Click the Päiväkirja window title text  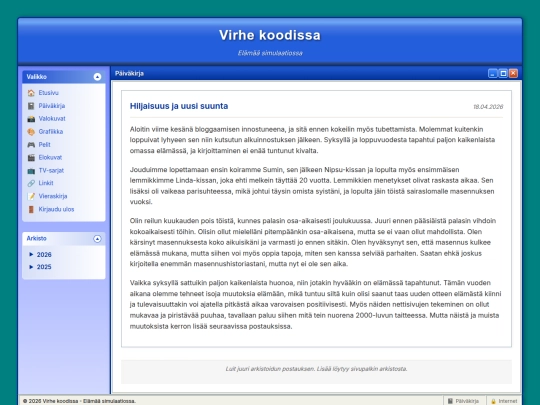pos(129,73)
